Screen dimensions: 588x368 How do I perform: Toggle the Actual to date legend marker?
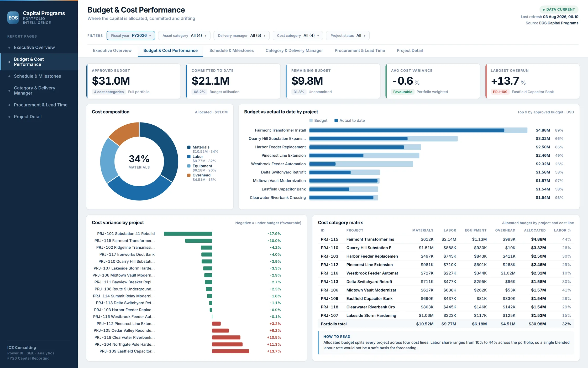[336, 120]
